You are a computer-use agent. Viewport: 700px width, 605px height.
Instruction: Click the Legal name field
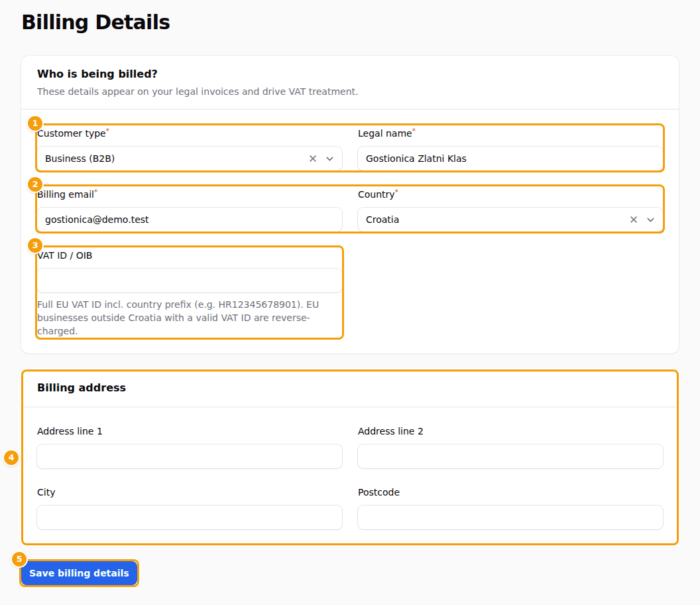[x=510, y=159]
